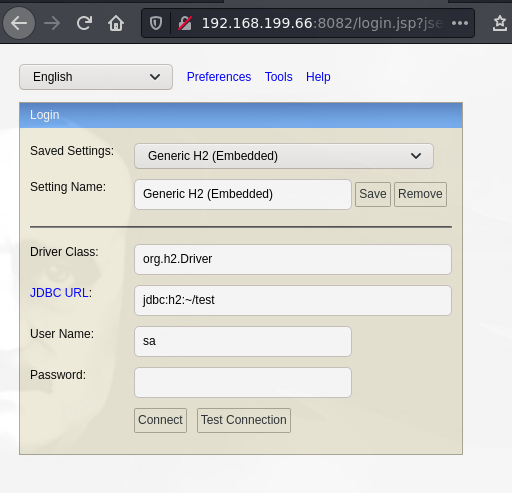Click the Saved Settings label
The width and height of the screenshot is (512, 493).
72,151
